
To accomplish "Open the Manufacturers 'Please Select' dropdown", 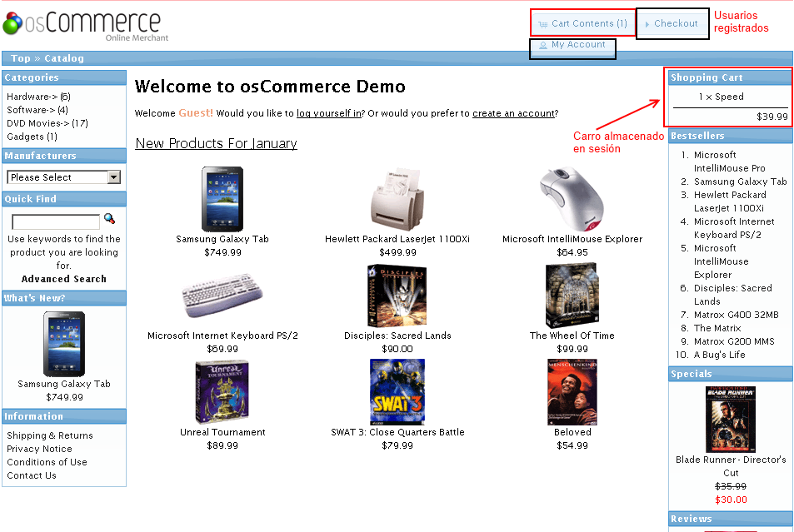I will click(64, 177).
